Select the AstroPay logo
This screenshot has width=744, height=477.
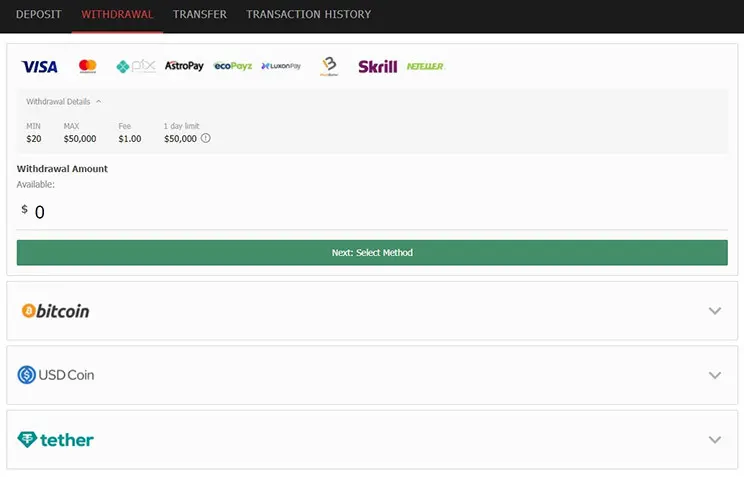[x=184, y=66]
